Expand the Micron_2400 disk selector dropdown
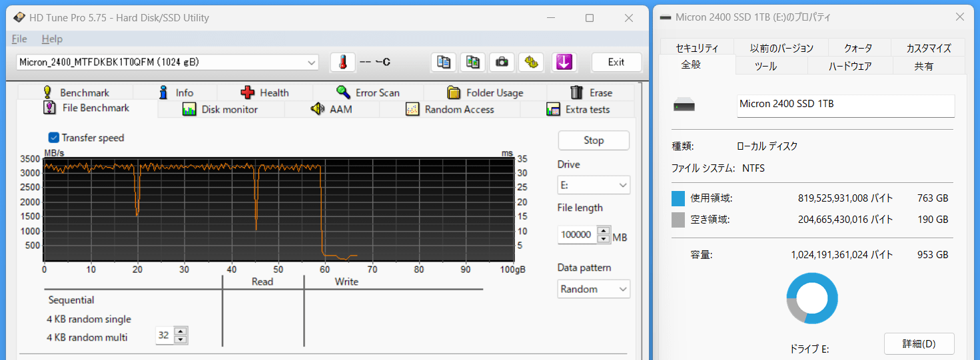Image resolution: width=980 pixels, height=360 pixels. [x=312, y=63]
